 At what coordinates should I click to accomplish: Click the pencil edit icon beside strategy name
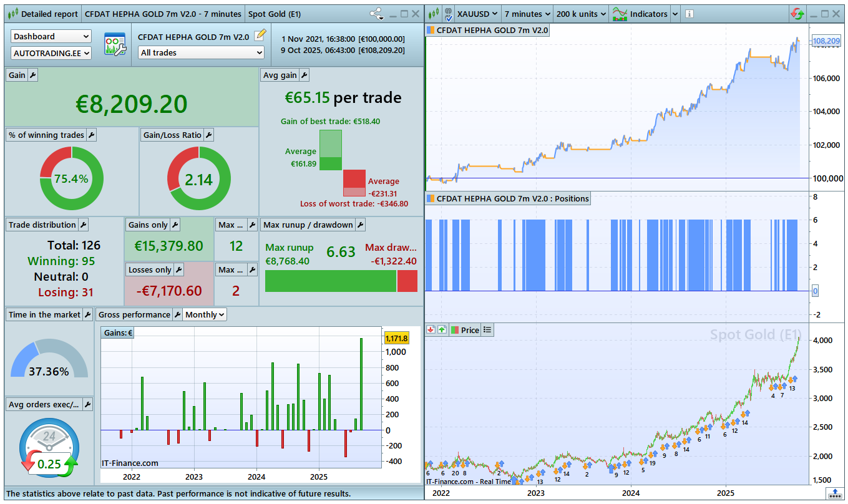point(260,36)
